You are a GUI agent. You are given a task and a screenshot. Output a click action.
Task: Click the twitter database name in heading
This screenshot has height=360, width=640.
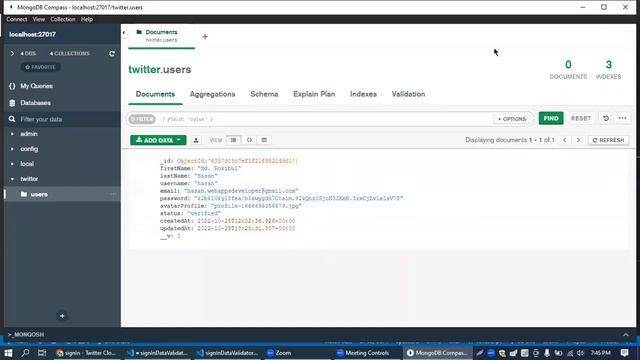(x=144, y=69)
